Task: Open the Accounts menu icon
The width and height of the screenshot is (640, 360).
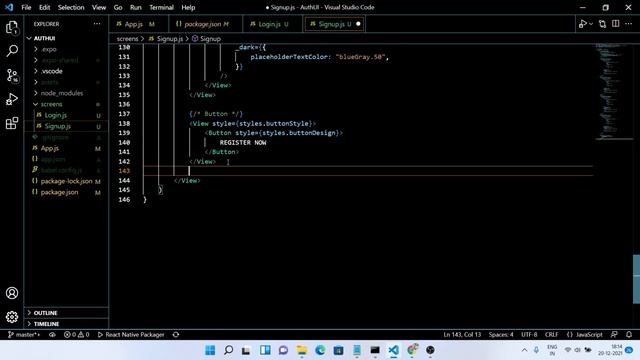Action: pyautogui.click(x=12, y=293)
